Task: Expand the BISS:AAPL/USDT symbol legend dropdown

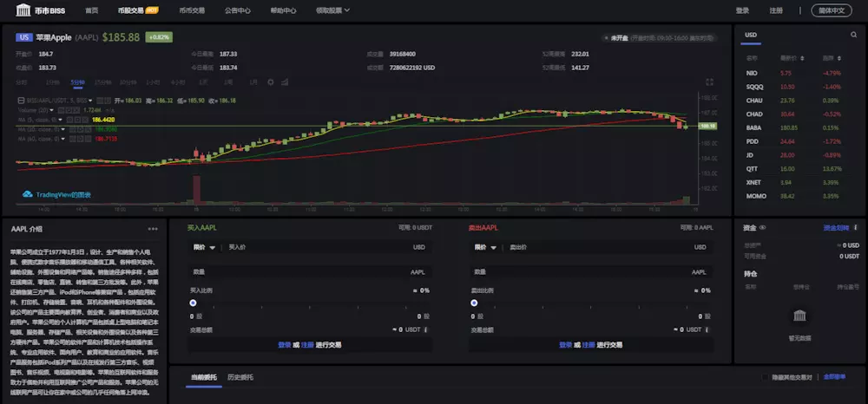Action: 90,101
